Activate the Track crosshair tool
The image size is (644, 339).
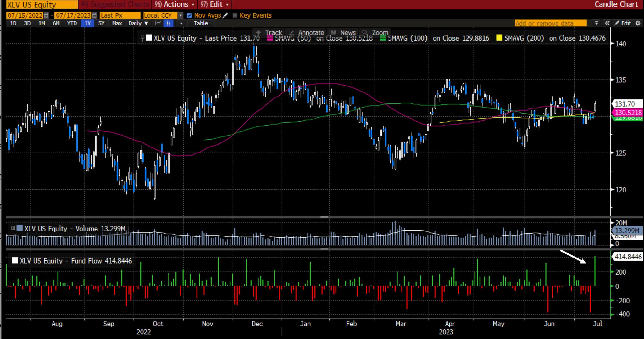pyautogui.click(x=269, y=33)
